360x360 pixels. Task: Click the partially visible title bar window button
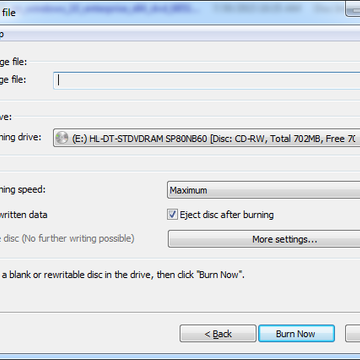353,9
